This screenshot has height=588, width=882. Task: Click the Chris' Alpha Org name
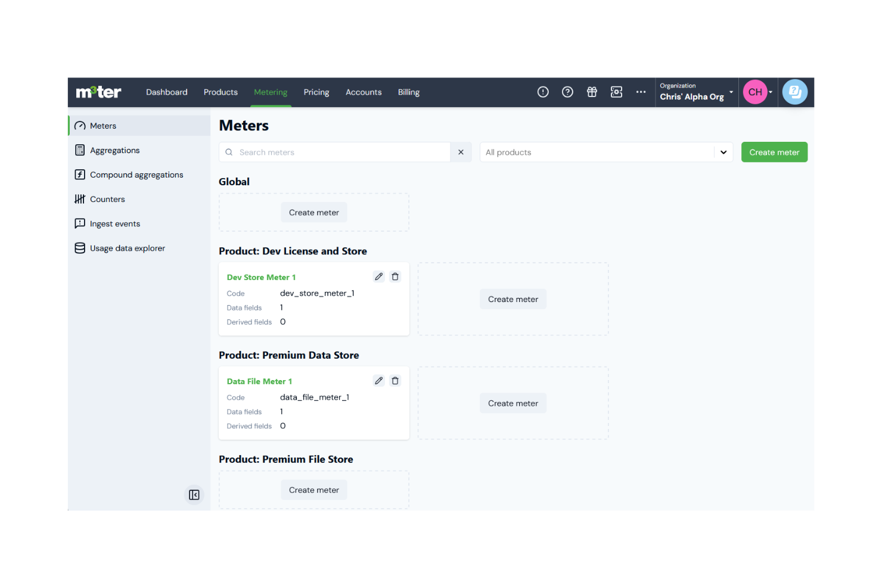coord(692,97)
